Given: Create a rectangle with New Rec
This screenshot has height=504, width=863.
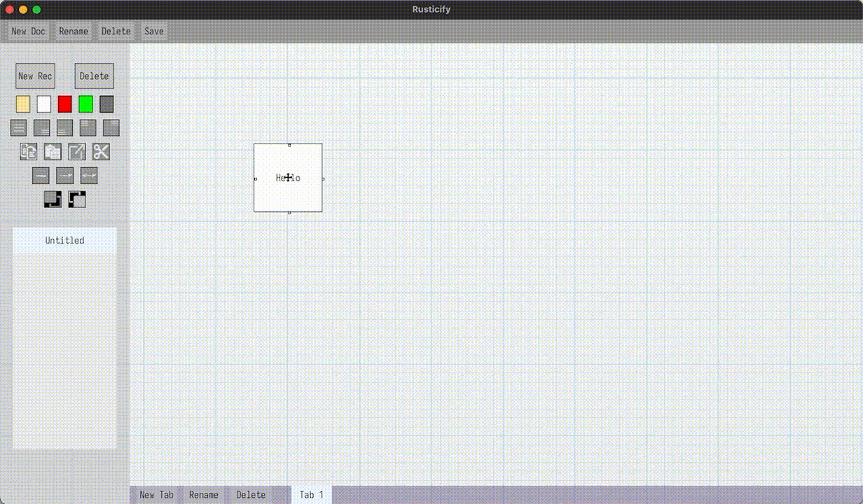Looking at the screenshot, I should pos(35,76).
